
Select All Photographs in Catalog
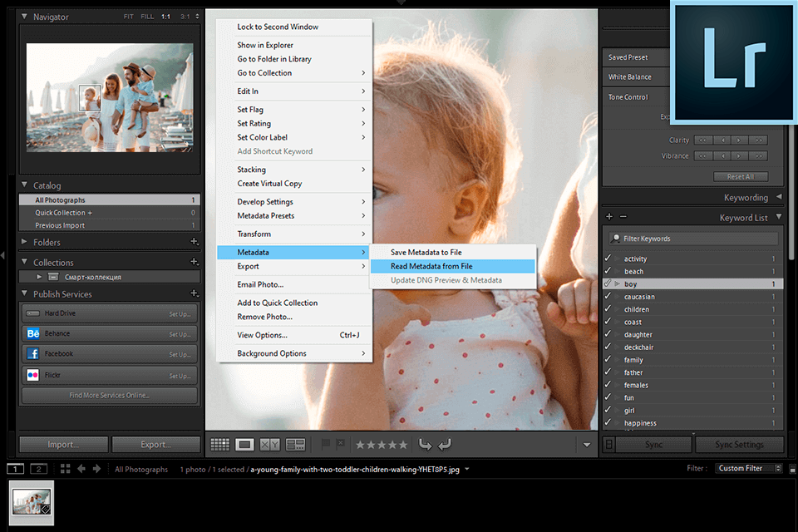(110, 199)
